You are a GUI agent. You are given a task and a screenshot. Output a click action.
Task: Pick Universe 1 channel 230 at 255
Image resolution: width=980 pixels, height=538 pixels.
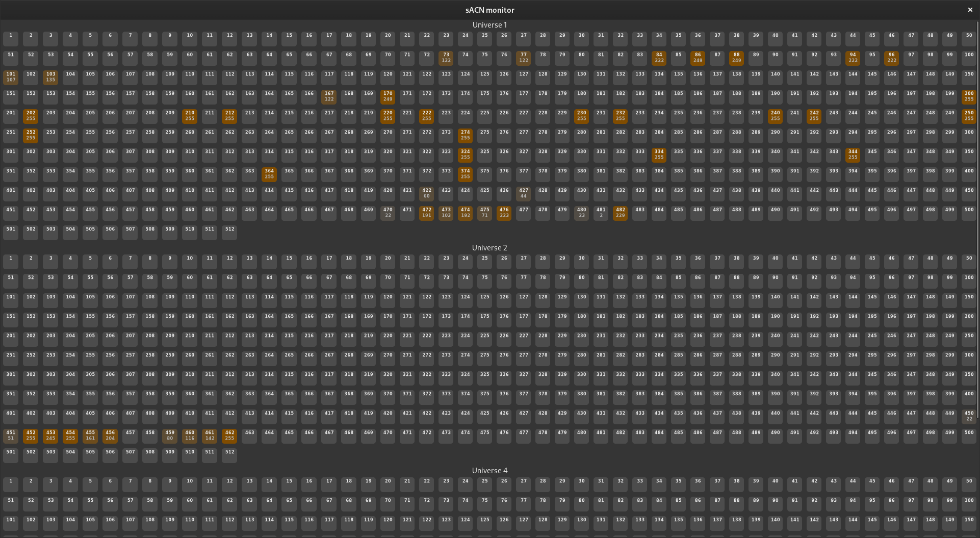pos(582,116)
